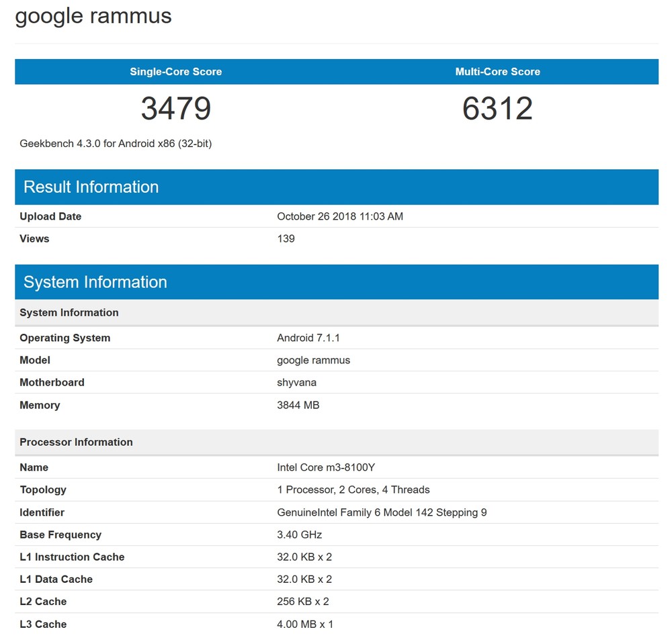Click the Base Frequency value 3.40 GHz

(299, 535)
